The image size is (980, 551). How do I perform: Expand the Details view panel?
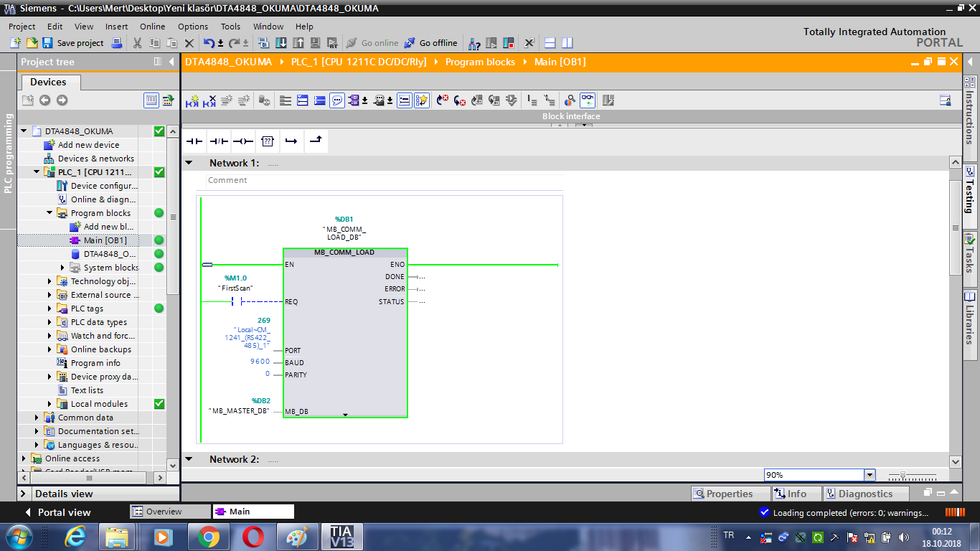click(24, 494)
